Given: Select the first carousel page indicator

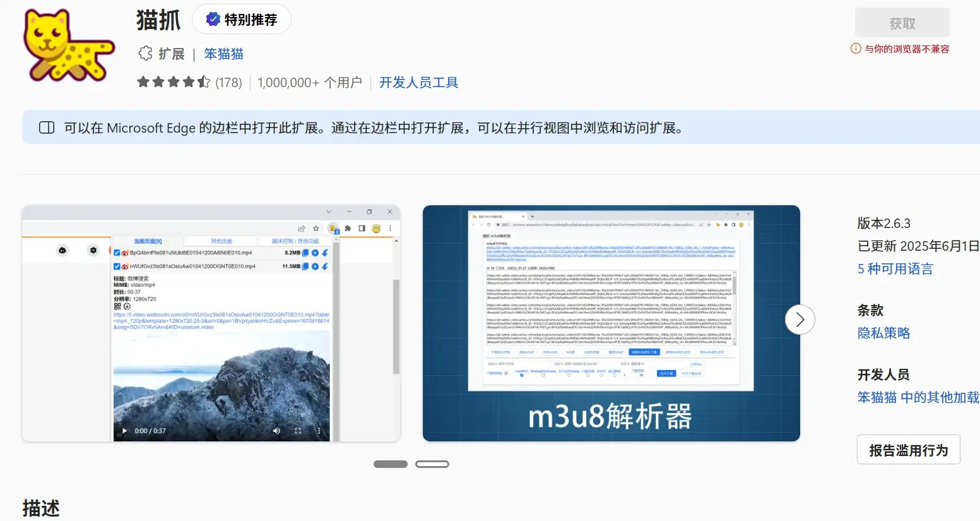Looking at the screenshot, I should (391, 464).
